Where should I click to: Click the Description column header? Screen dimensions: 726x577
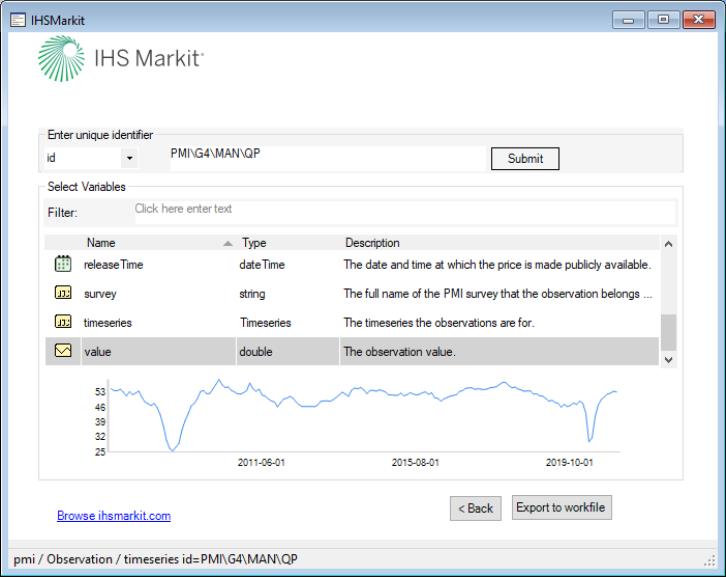pyautogui.click(x=372, y=243)
